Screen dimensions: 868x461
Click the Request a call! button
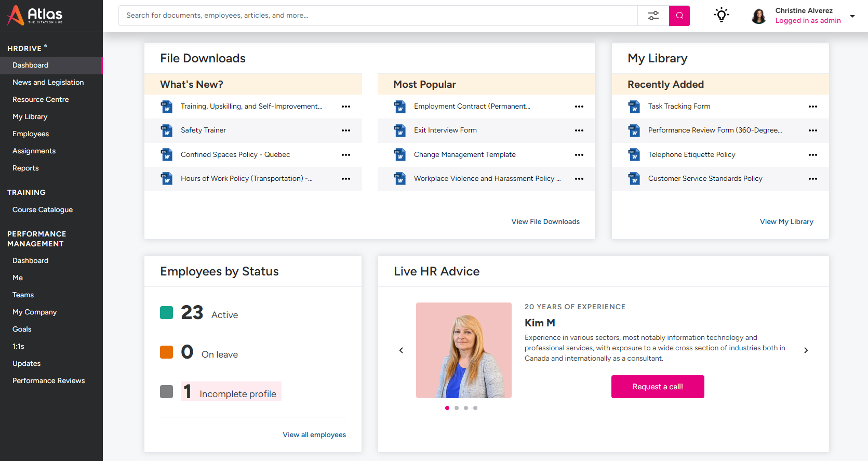[658, 387]
